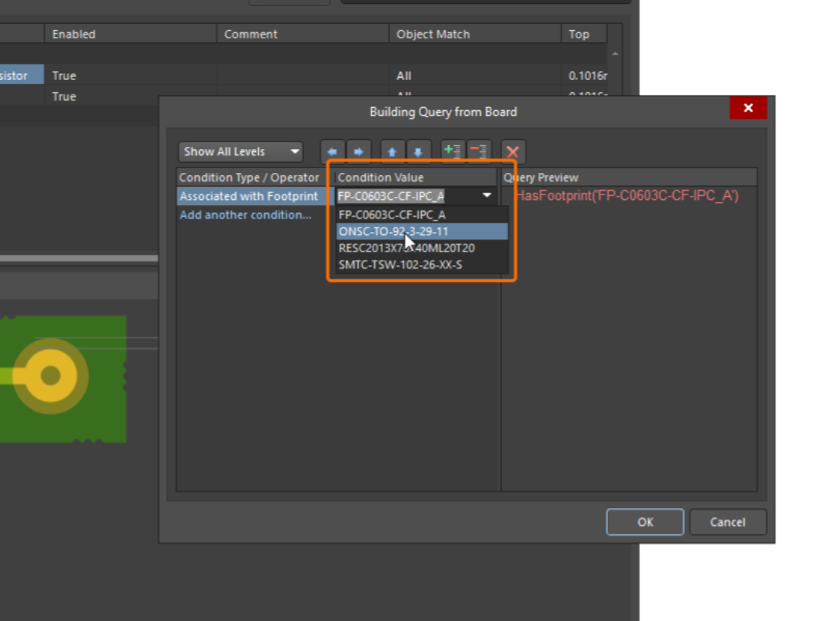Viewport: 840px width, 621px height.
Task: Select the Associated with Footprint condition row
Action: [248, 197]
